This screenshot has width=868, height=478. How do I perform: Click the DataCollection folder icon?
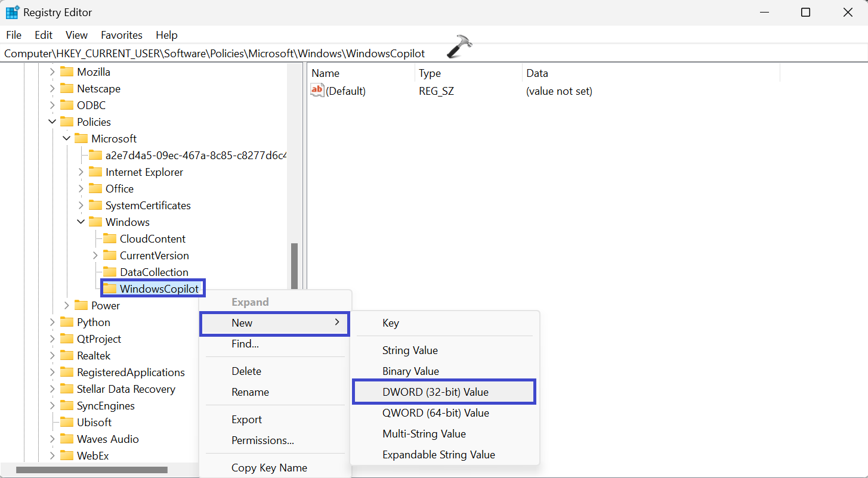(x=110, y=272)
